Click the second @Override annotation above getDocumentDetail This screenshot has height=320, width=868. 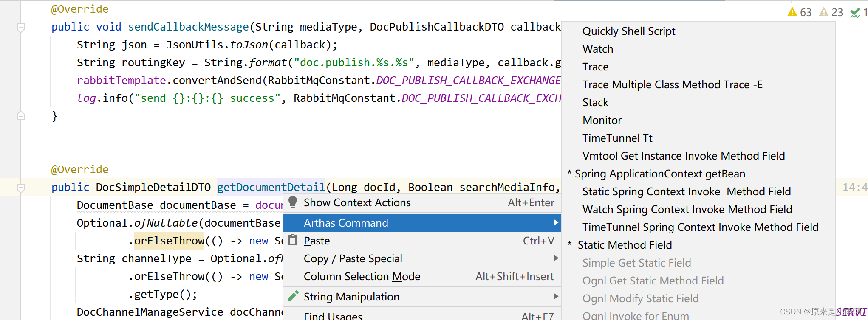click(x=80, y=169)
